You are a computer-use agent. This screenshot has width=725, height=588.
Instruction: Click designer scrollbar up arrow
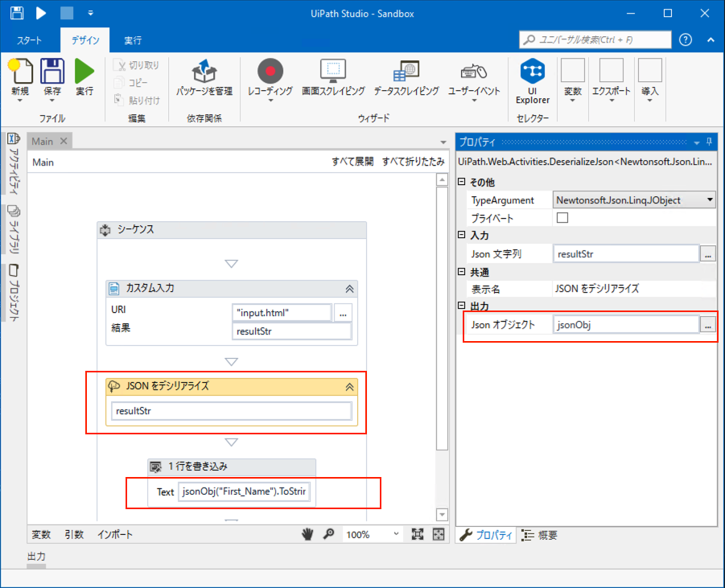[442, 180]
